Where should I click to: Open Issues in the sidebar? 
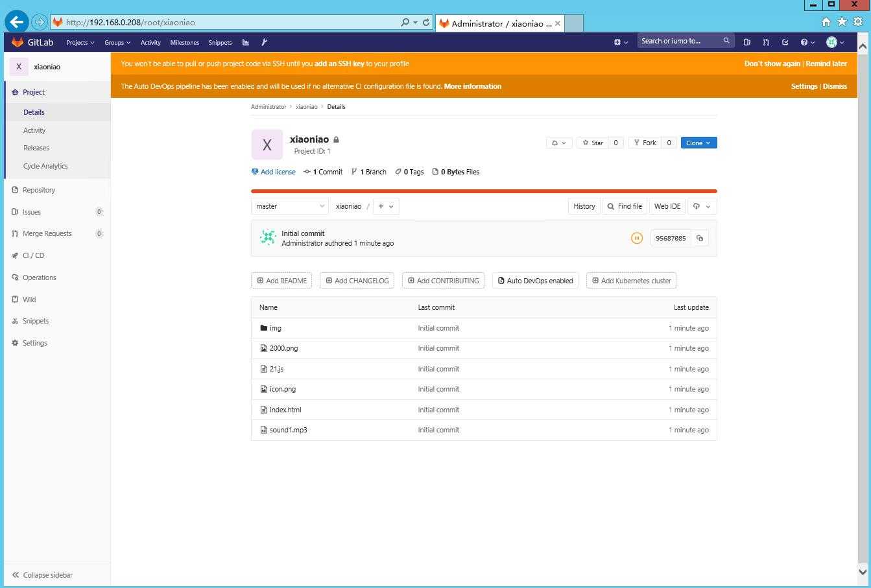(x=57, y=212)
